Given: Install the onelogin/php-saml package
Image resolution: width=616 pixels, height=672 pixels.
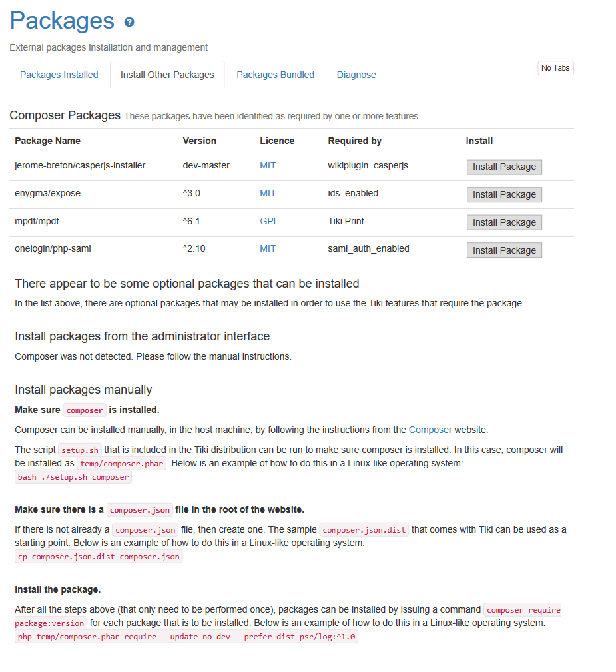Looking at the screenshot, I should 504,250.
